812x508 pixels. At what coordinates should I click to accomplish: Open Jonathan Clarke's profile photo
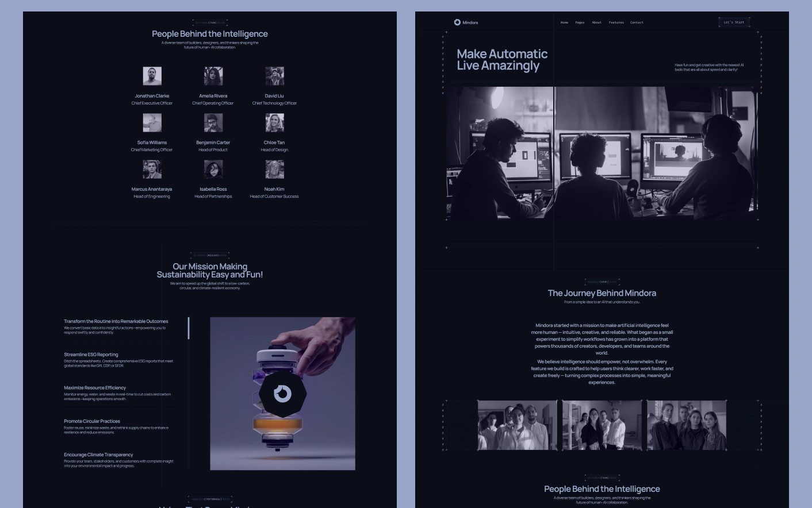[x=152, y=76]
